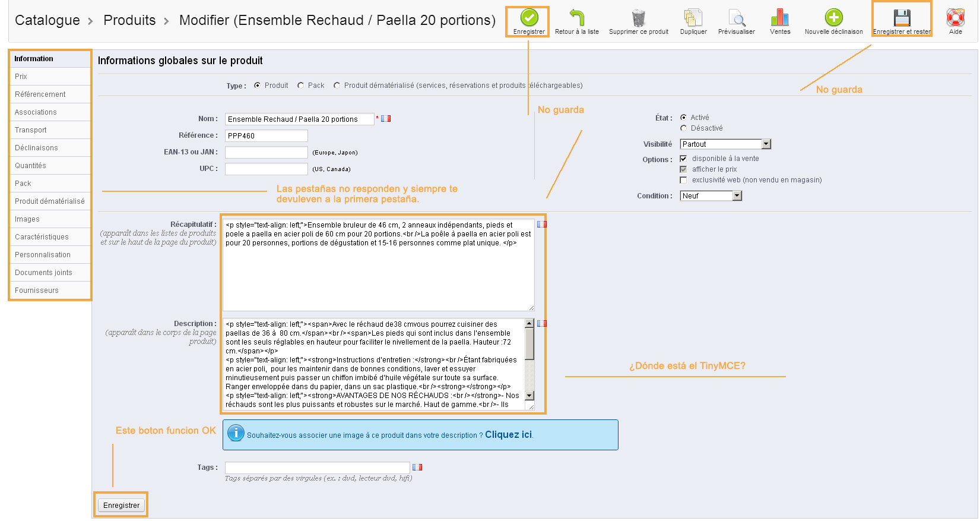Open Produit dématérialisé sidebar tab
Viewport: 980px width, 521px height.
tap(50, 201)
